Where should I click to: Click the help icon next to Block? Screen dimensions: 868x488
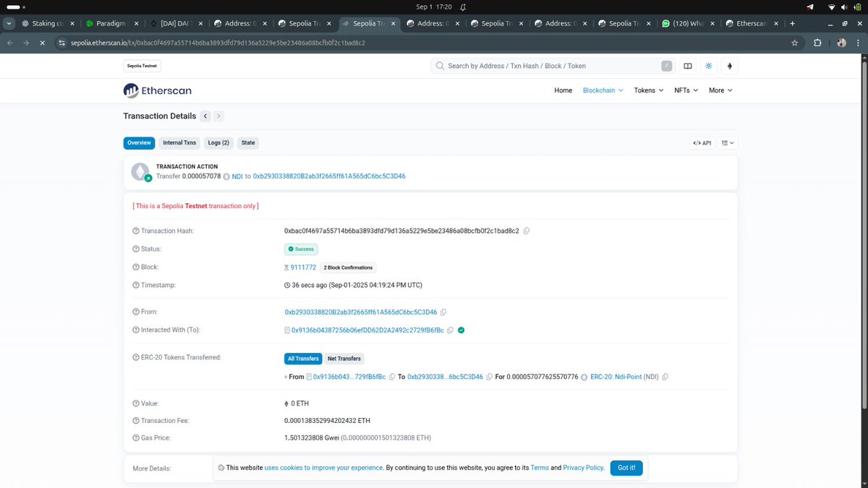(135, 267)
